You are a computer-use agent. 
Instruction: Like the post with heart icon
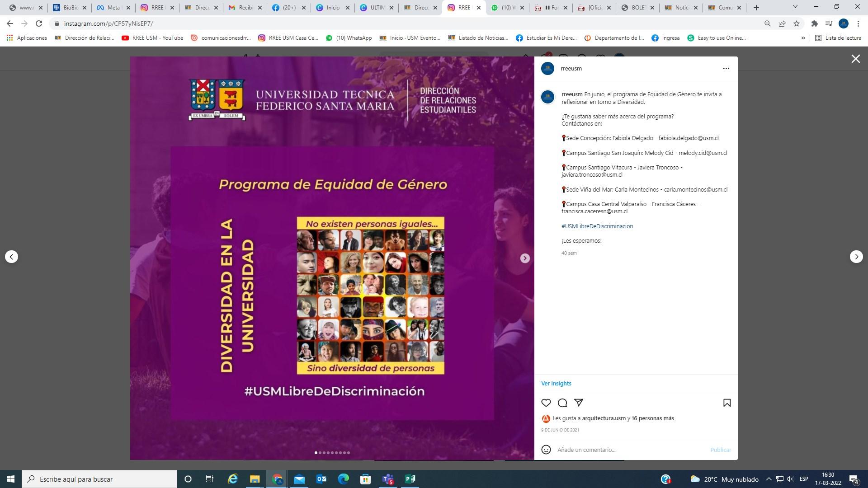point(546,403)
